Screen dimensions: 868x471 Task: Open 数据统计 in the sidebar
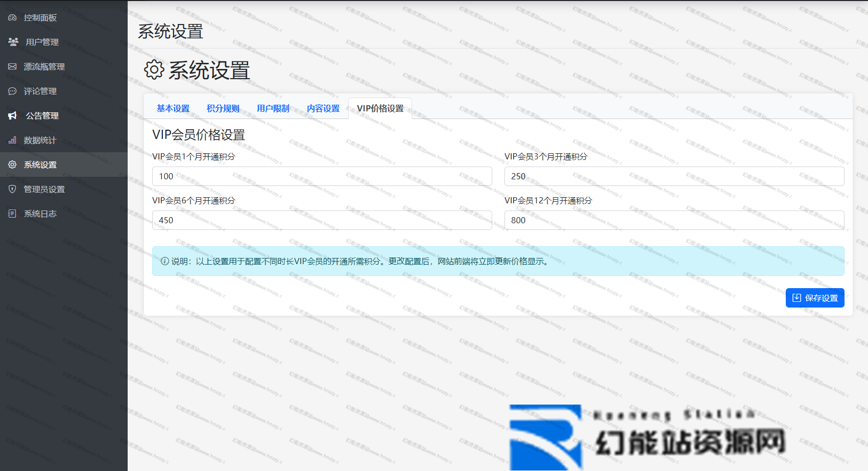click(x=64, y=140)
